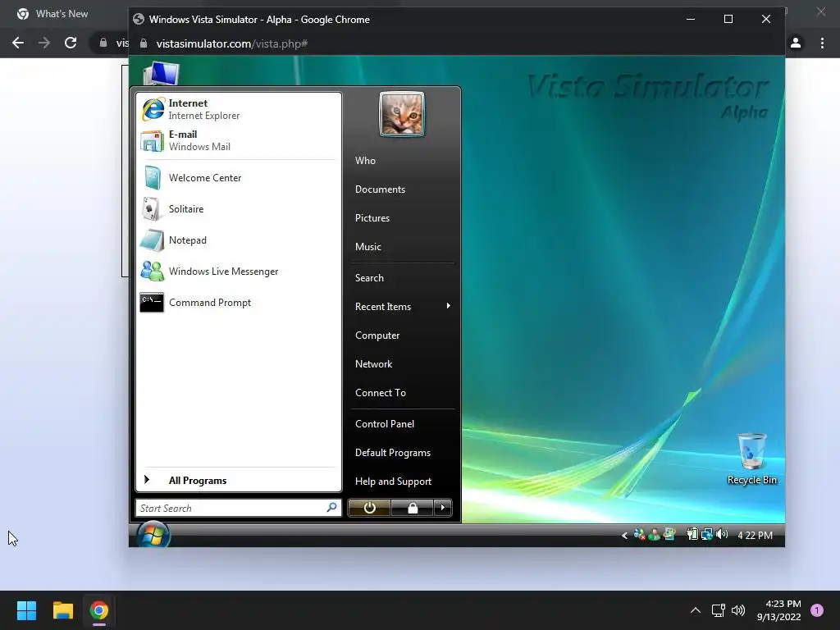Click Chrome icon on the Windows taskbar
Screen dimensions: 840x630
pos(99,610)
